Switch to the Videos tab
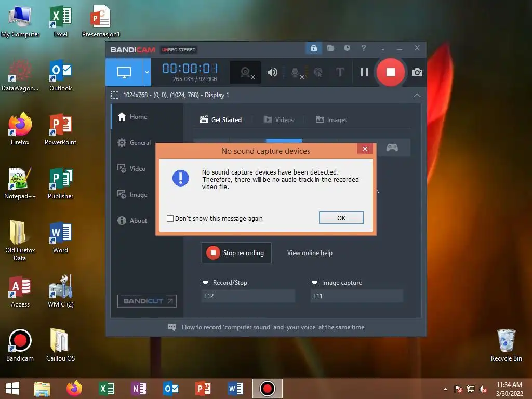 [x=278, y=120]
